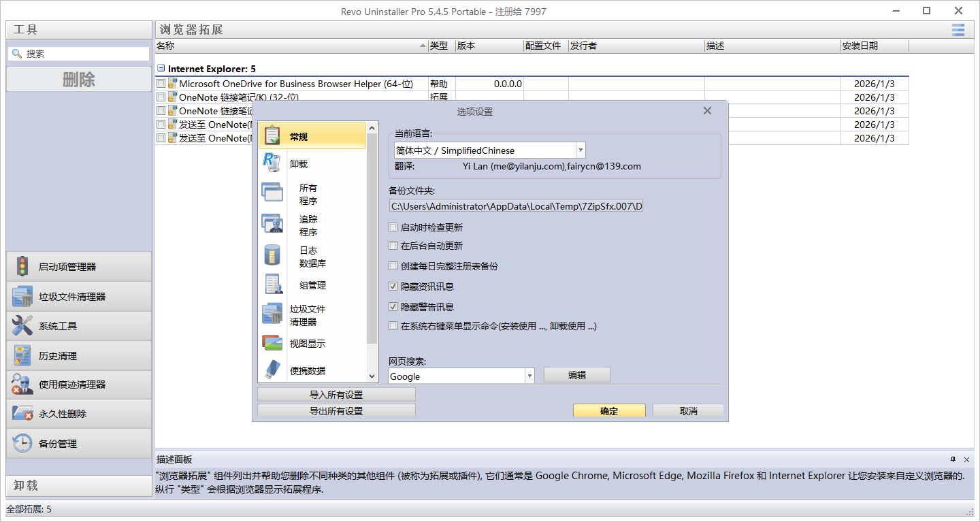This screenshot has height=522, width=980.
Task: Open the current language dropdown
Action: [580, 150]
